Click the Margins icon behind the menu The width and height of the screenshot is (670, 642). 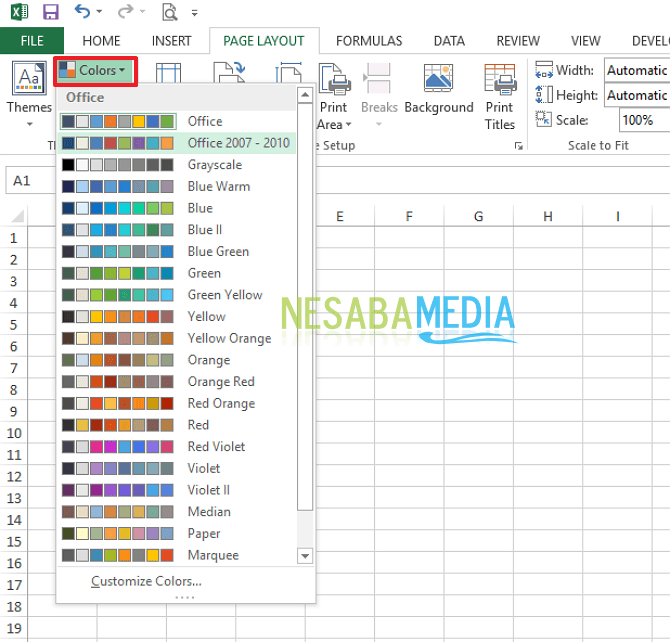(x=168, y=72)
